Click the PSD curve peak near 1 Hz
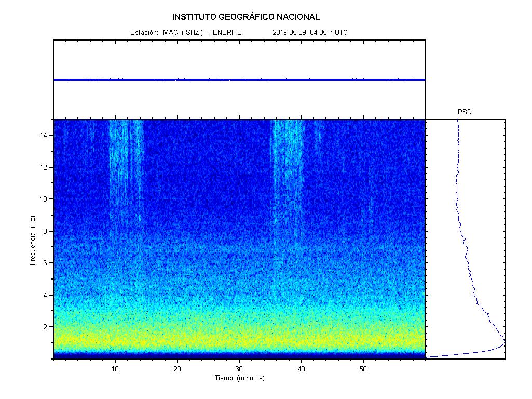 pos(503,343)
